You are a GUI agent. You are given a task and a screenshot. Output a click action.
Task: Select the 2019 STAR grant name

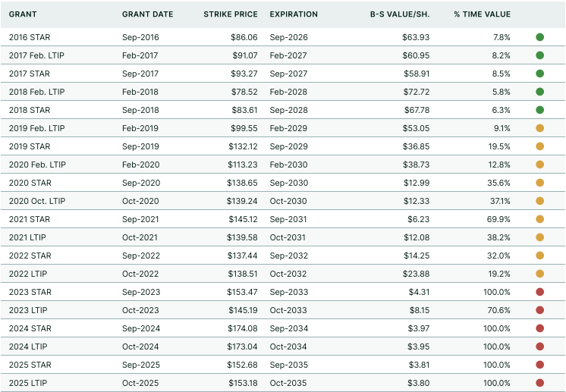coord(30,146)
